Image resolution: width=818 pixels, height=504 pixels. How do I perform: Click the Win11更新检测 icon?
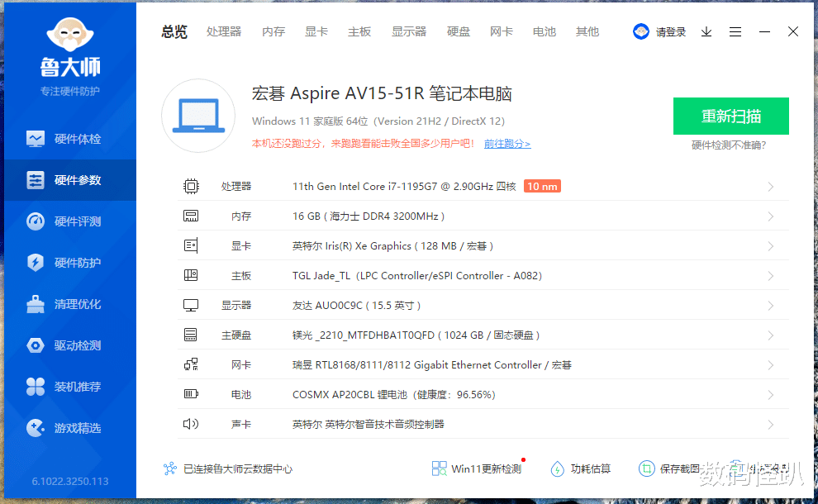tap(440, 468)
